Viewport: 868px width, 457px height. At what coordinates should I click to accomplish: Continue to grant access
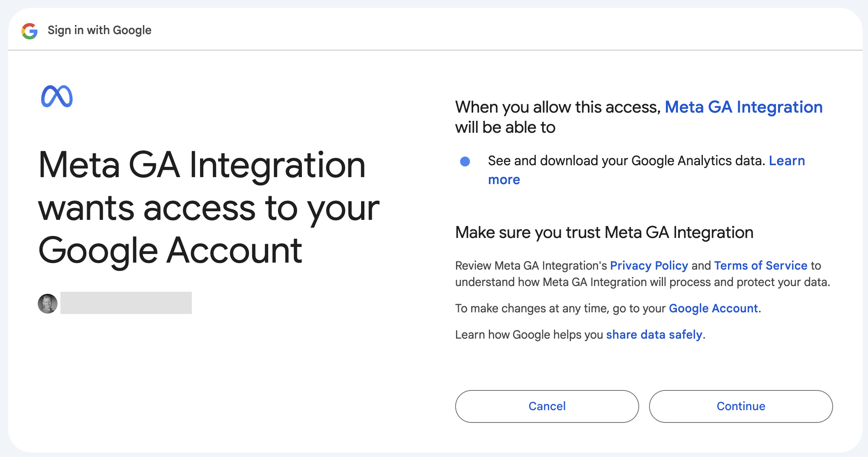tap(741, 406)
